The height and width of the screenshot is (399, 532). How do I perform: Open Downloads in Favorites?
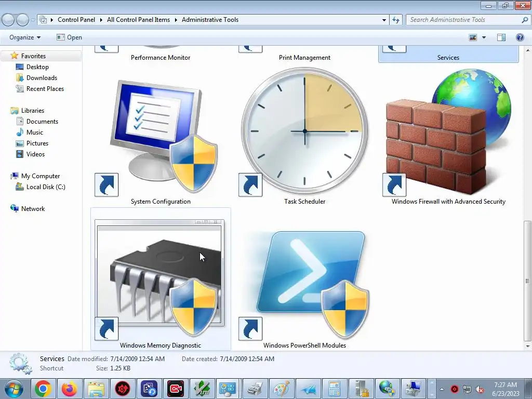point(42,78)
